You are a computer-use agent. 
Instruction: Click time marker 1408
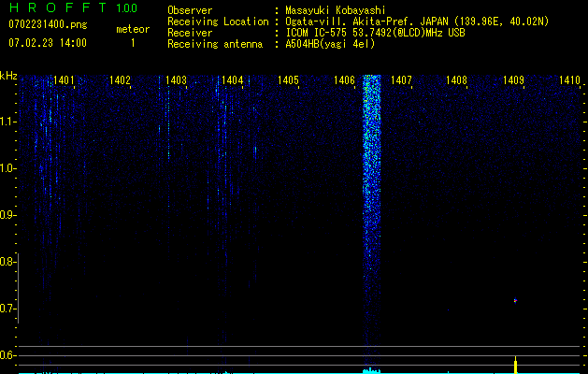[x=457, y=80]
